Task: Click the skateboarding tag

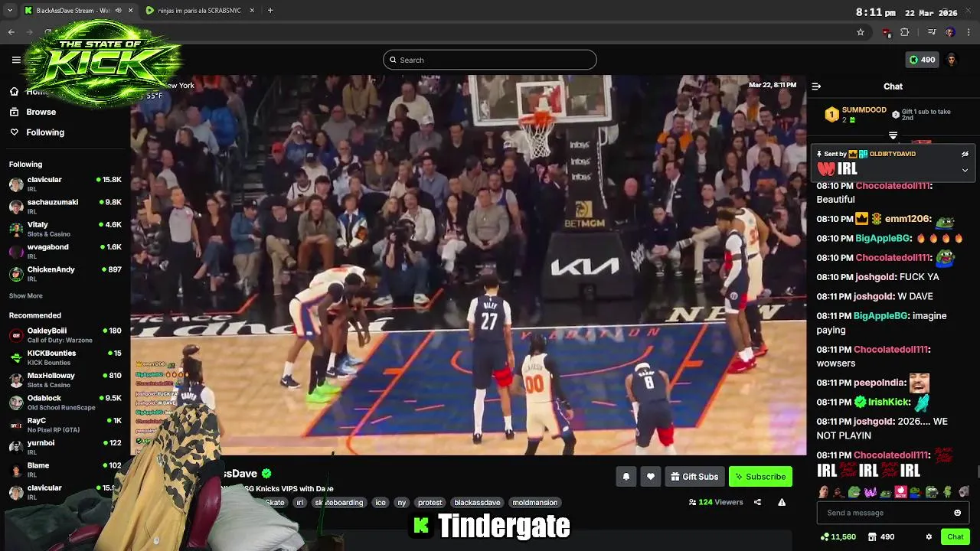Action: pos(339,503)
